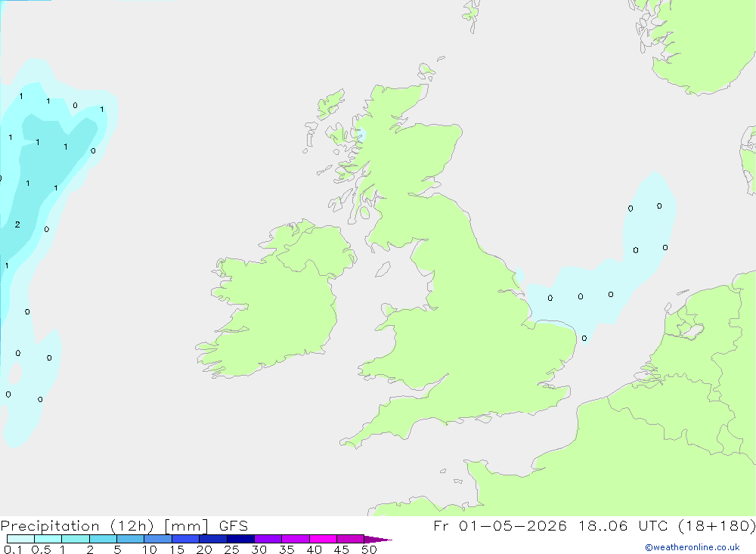Screen dimensions: 756x554
Task: Click the 2–5 mm light blue legend swatch
Action: 103,539
